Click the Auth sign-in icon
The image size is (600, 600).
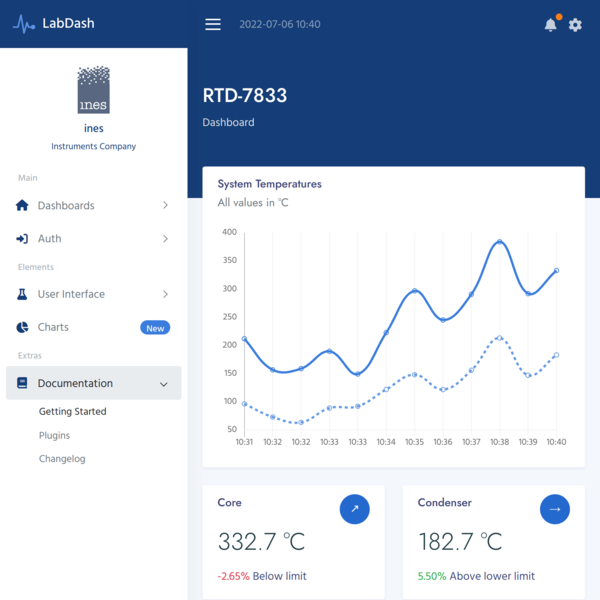coord(22,239)
